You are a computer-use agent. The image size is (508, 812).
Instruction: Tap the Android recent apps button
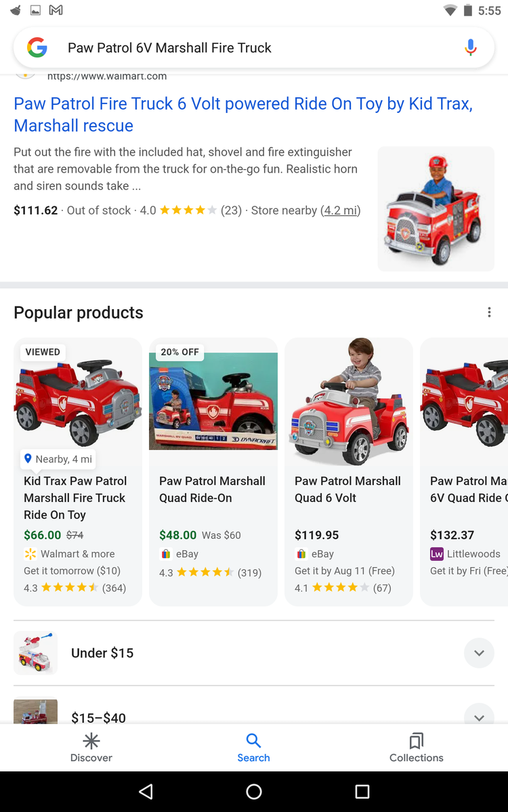[362, 791]
